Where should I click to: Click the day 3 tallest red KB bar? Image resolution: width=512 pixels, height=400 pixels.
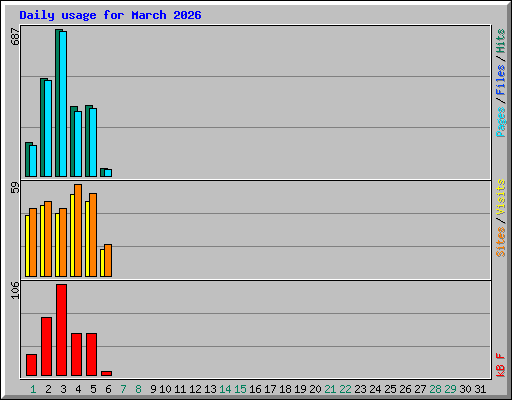tap(62, 330)
